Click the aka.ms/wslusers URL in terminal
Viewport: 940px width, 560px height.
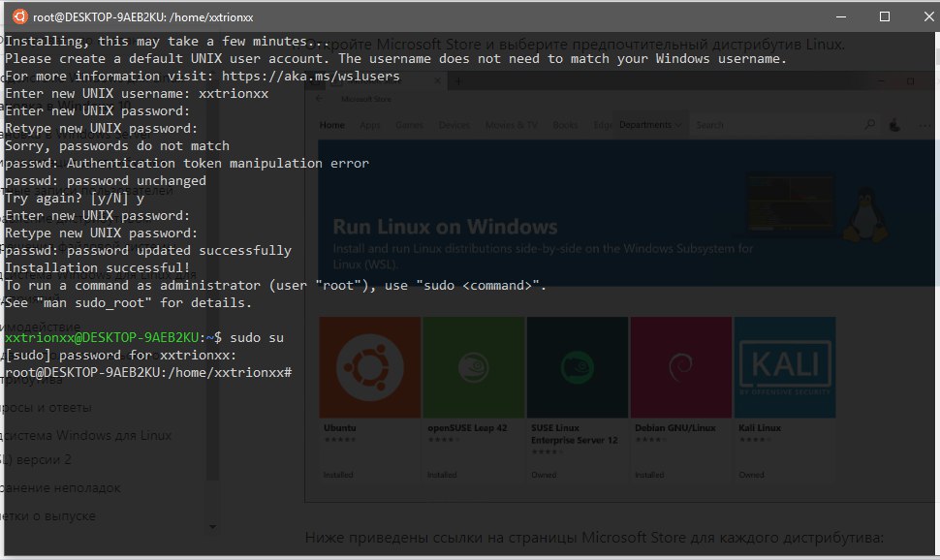tap(310, 77)
